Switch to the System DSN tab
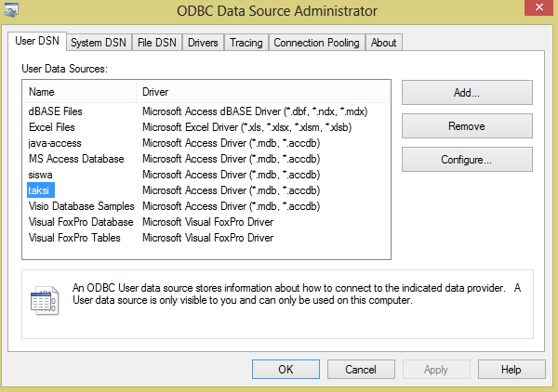Viewport: 558px width, 392px height. click(x=99, y=43)
